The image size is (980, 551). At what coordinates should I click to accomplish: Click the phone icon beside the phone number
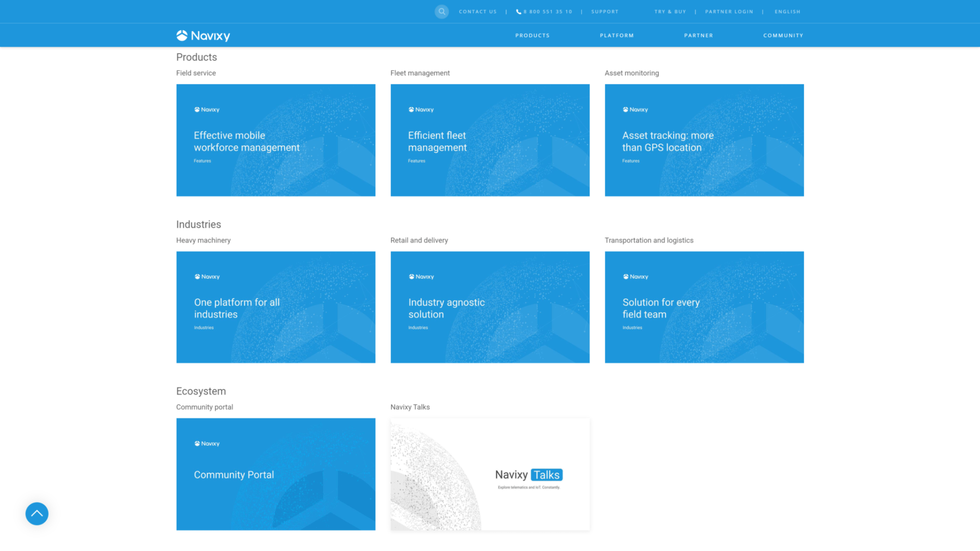[x=519, y=12]
